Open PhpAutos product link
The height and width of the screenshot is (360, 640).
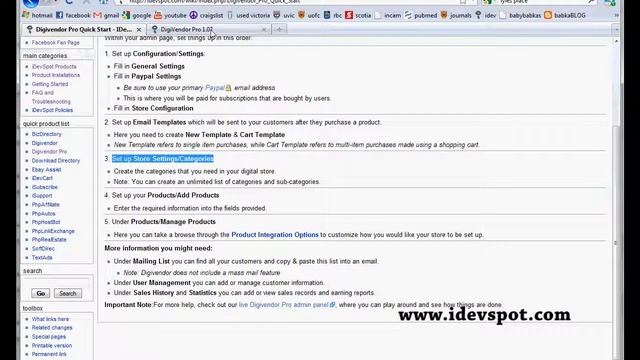pyautogui.click(x=43, y=213)
